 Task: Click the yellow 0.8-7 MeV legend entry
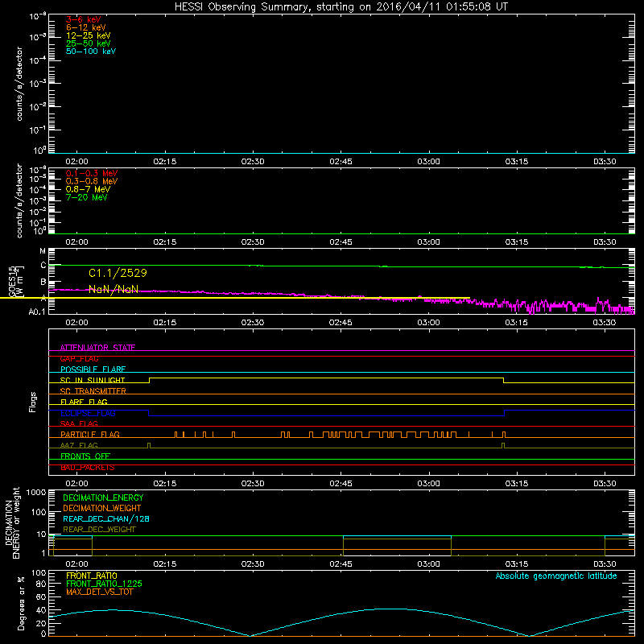88,189
